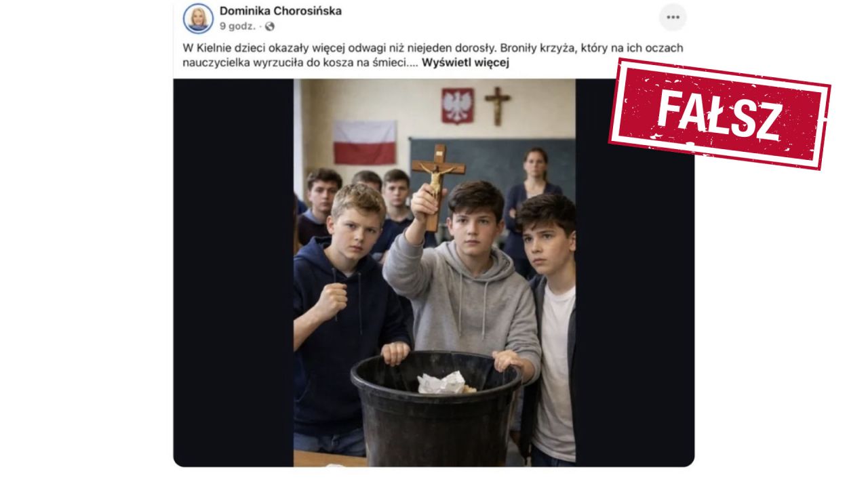
Task: Click the wooden cross held up
Action: (x=437, y=183)
